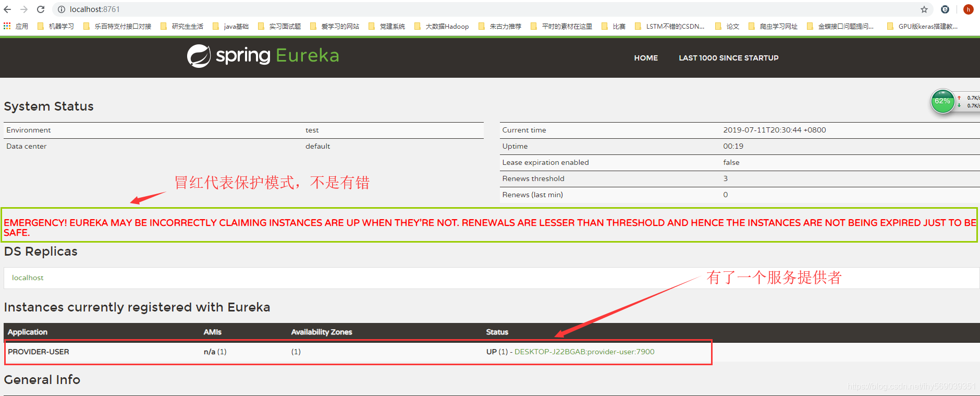The image size is (980, 396).
Task: Open the 金蝶接口问题提问 bookmark folder
Action: [x=840, y=26]
